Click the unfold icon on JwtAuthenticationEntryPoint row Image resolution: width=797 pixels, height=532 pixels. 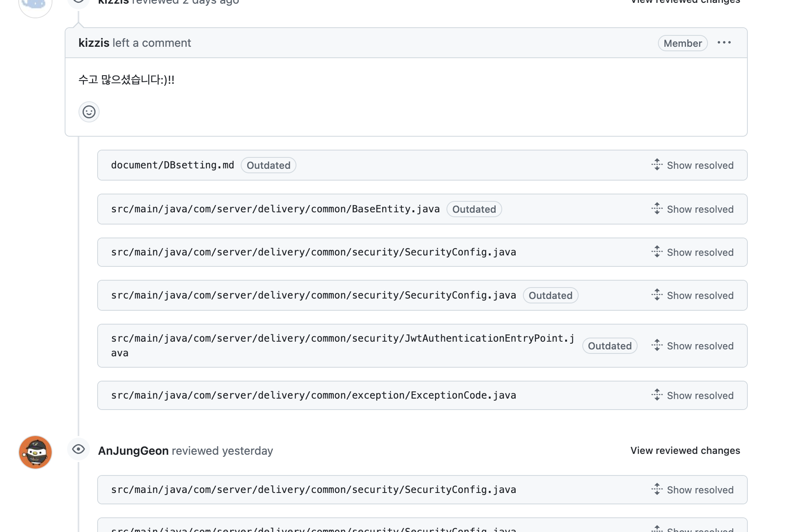[657, 345]
